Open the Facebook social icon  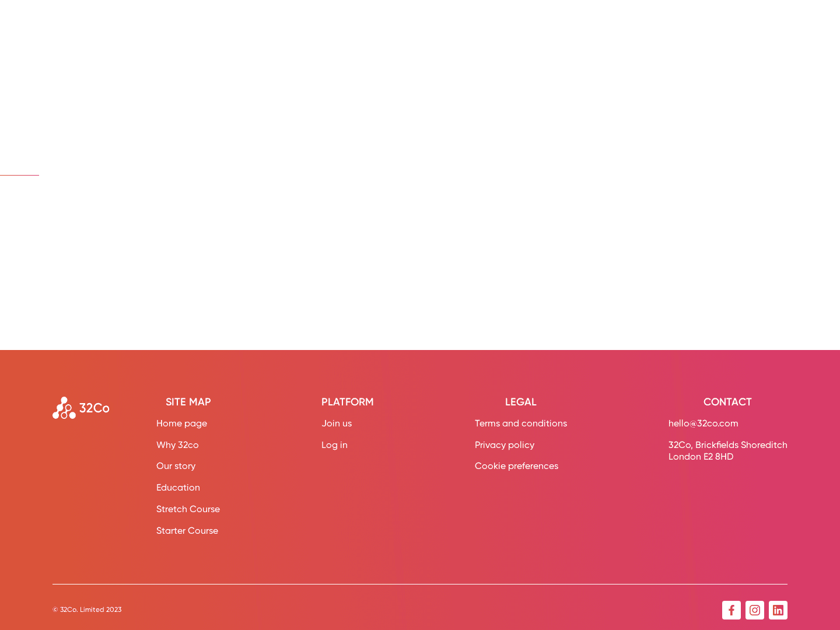(731, 610)
